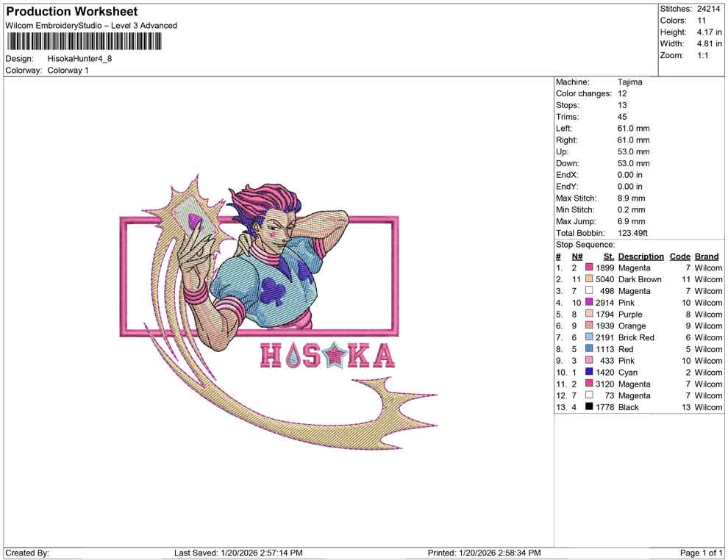Select the Purple color chip for stop 5
Screen dimensions: 728x560
click(588, 314)
